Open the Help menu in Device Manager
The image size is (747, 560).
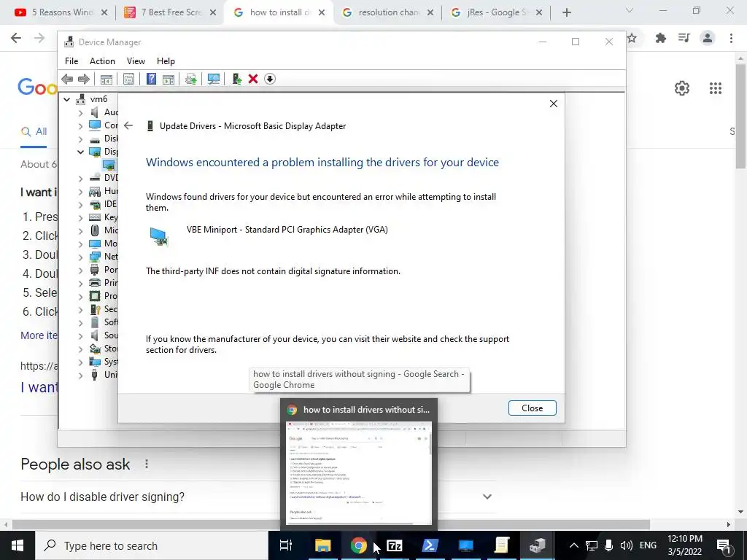(166, 61)
